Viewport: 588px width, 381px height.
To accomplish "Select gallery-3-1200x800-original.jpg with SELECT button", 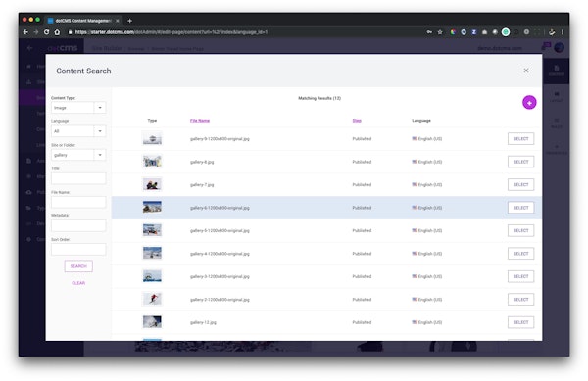I will [520, 276].
